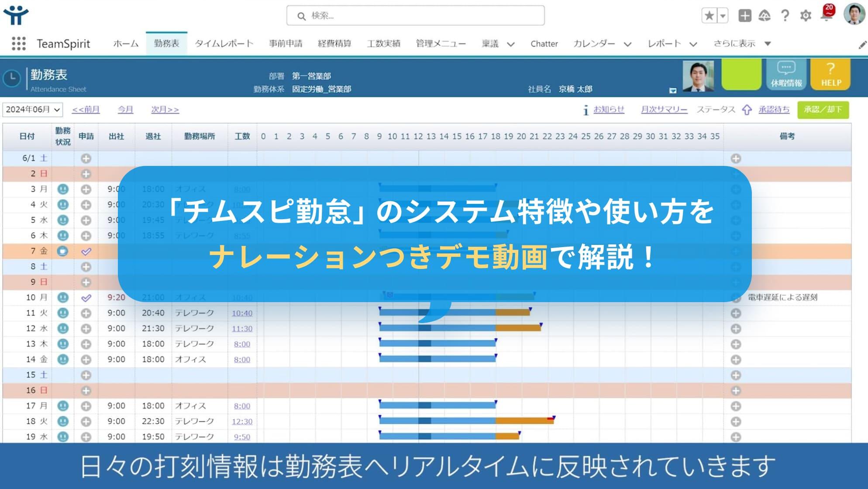Select the 2024年06月 month dropdown

click(x=32, y=109)
